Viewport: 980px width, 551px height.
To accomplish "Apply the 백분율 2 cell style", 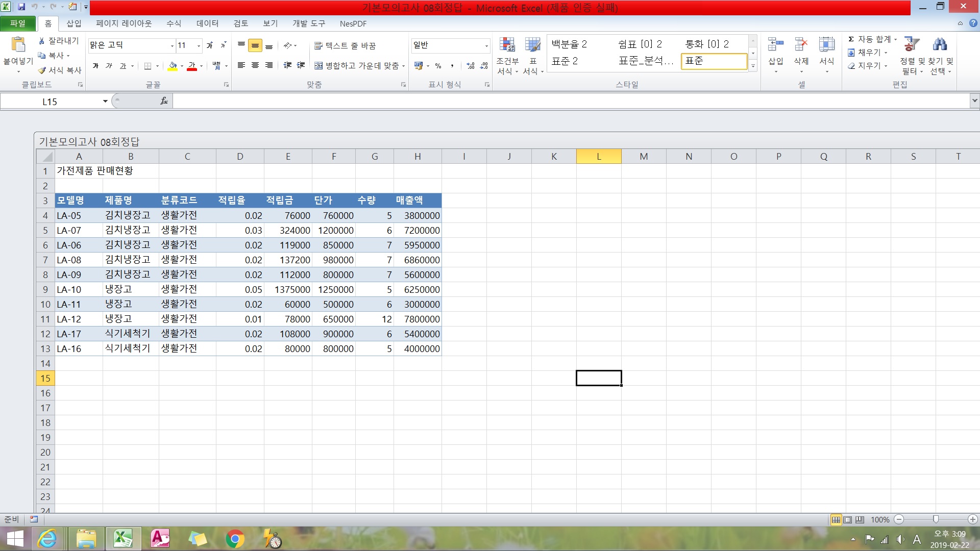I will point(569,44).
